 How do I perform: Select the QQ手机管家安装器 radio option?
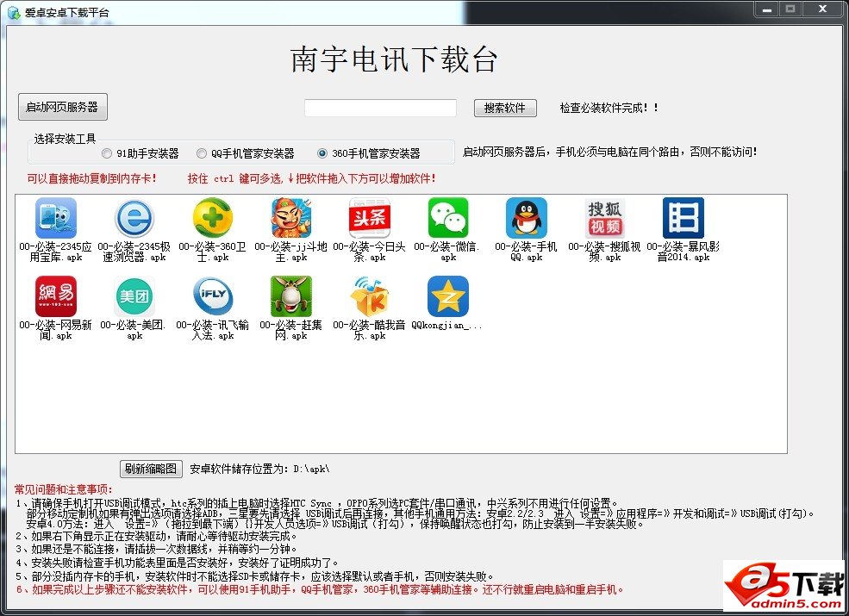(202, 153)
